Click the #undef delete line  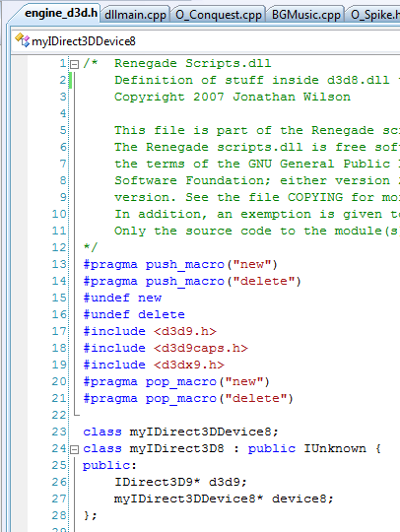tap(134, 314)
